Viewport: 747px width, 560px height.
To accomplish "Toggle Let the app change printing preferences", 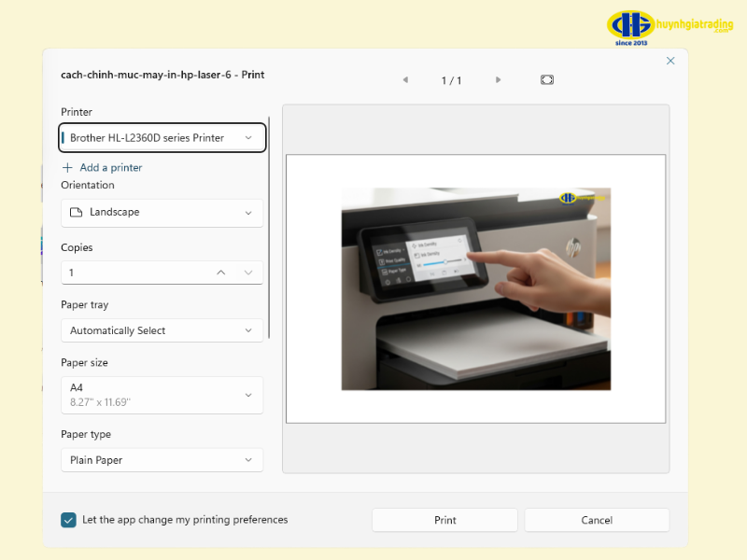I will point(68,520).
